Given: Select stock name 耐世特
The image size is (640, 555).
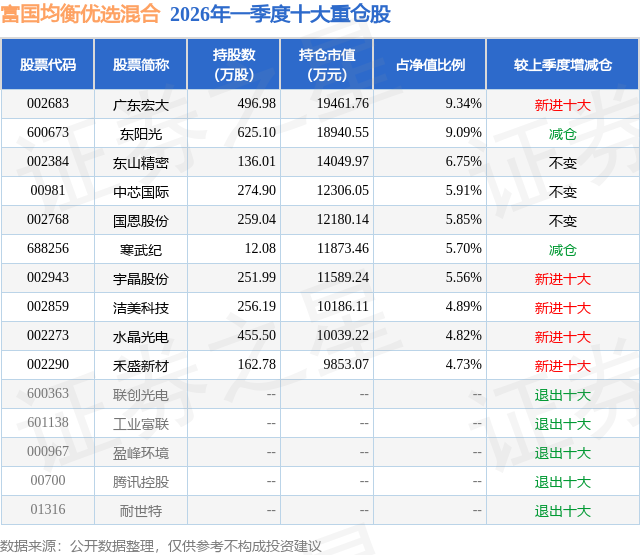Looking at the screenshot, I should pos(141,511).
